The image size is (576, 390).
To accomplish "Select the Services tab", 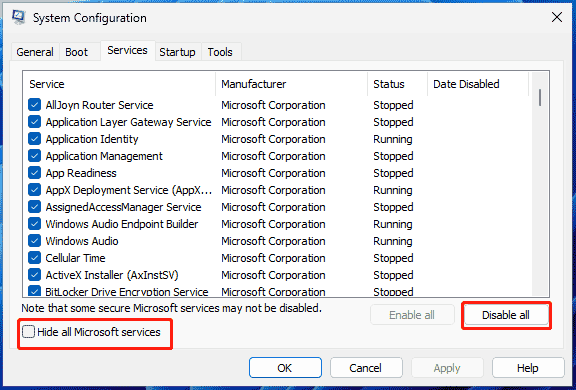I will tap(127, 50).
